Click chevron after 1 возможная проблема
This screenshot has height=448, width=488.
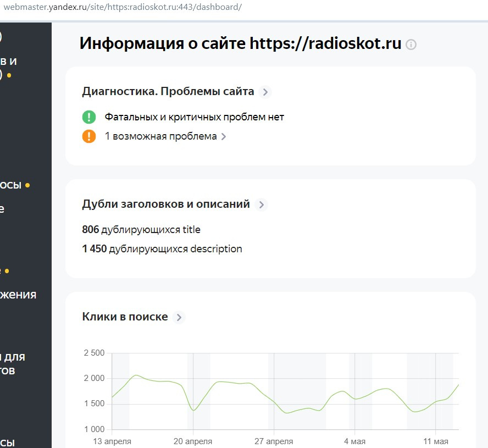224,136
